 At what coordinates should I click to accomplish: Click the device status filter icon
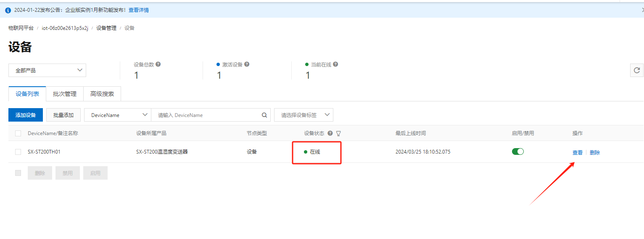tap(338, 133)
